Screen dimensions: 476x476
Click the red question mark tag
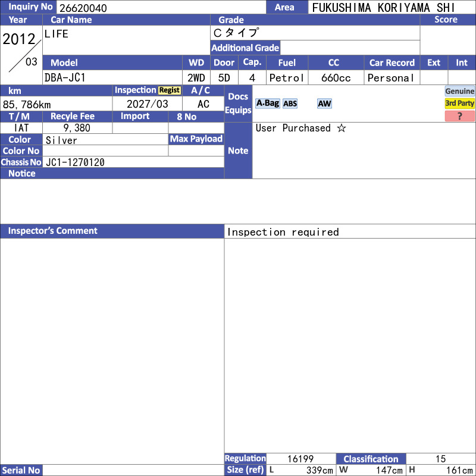pyautogui.click(x=459, y=116)
